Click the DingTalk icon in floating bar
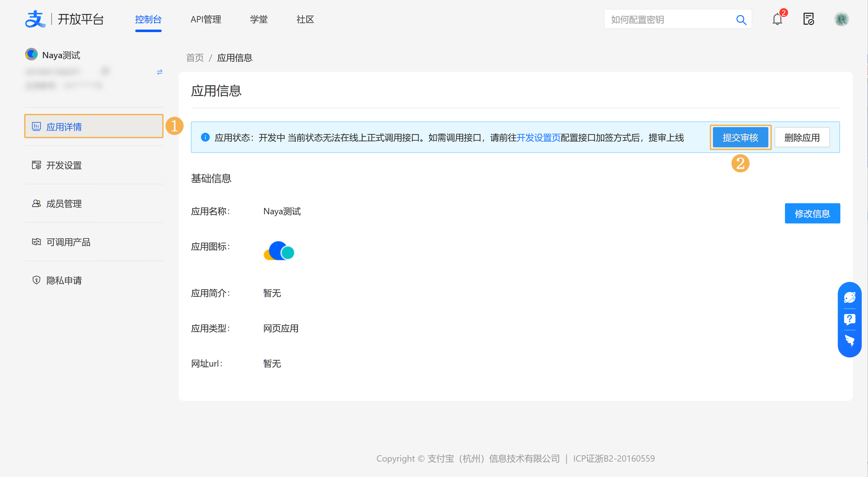Screen dimensions: 868x477 [x=849, y=341]
